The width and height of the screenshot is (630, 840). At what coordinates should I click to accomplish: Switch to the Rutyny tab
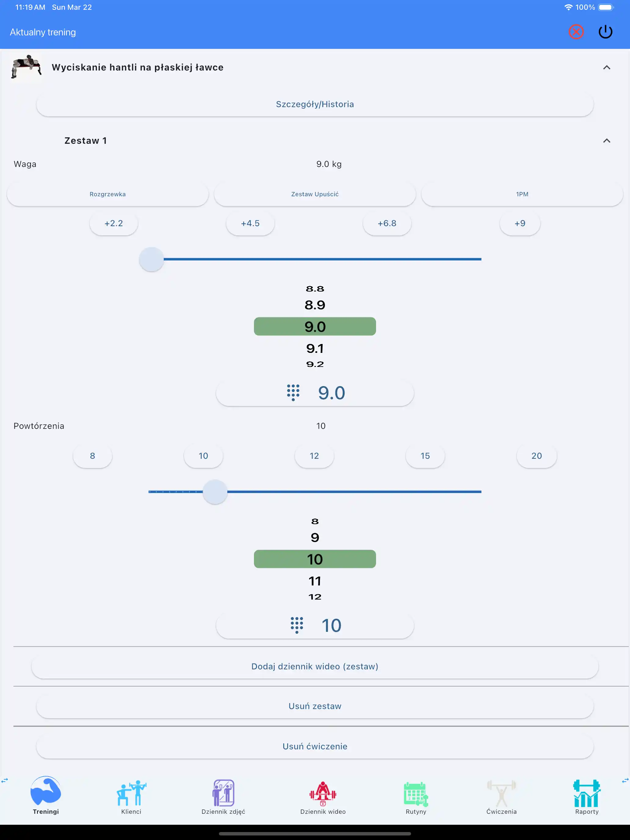pyautogui.click(x=416, y=797)
